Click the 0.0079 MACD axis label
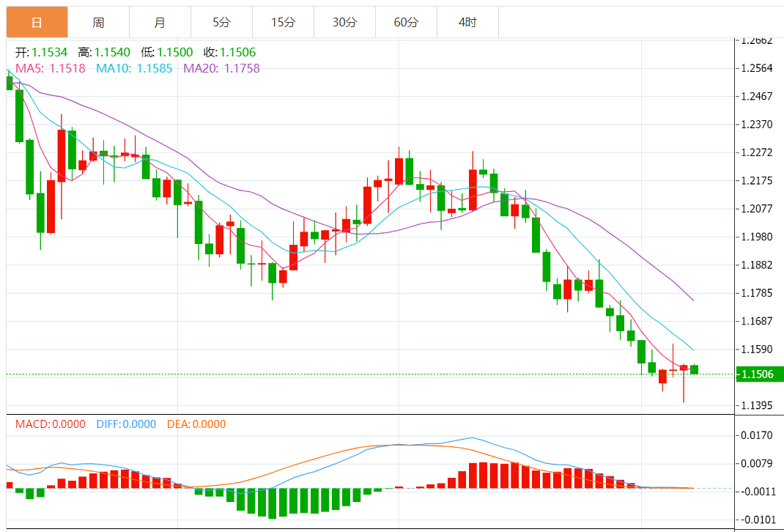784x532 pixels. (756, 464)
